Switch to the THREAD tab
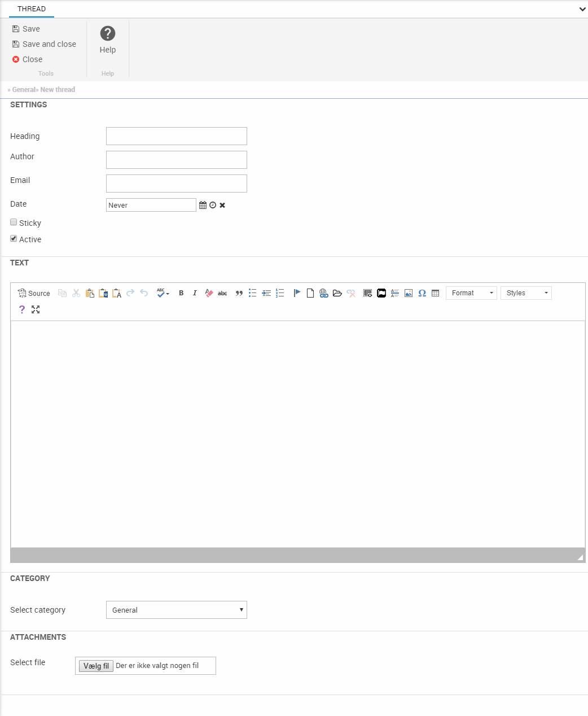588x716 pixels. coord(32,9)
